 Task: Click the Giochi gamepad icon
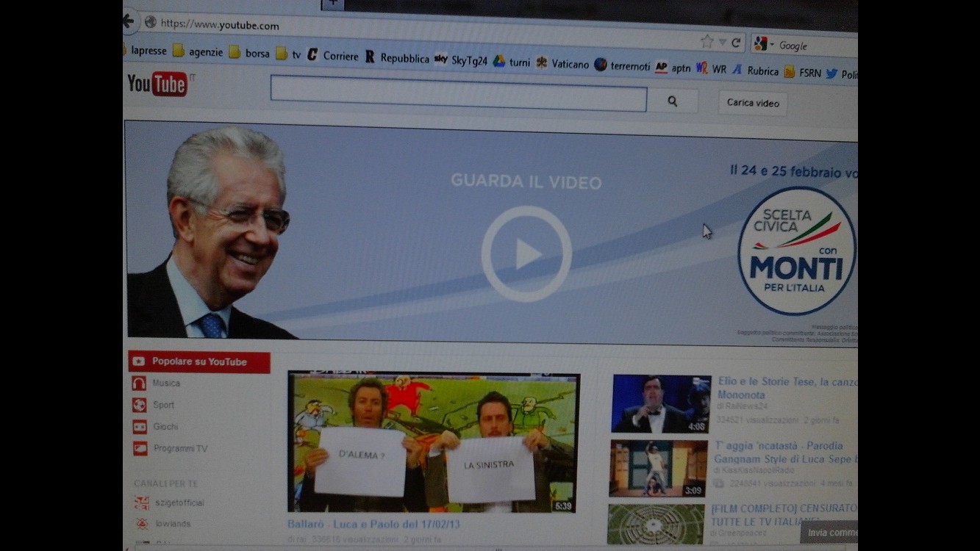coord(139,427)
